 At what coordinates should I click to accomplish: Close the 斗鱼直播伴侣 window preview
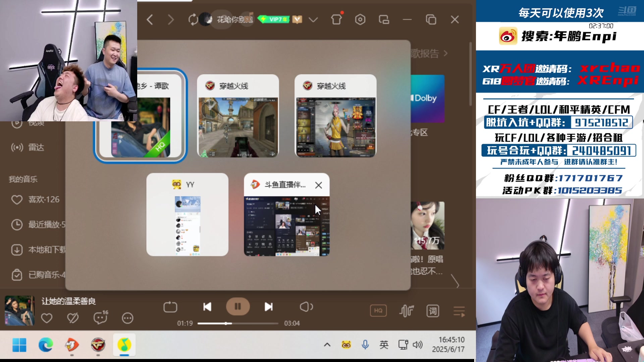319,185
